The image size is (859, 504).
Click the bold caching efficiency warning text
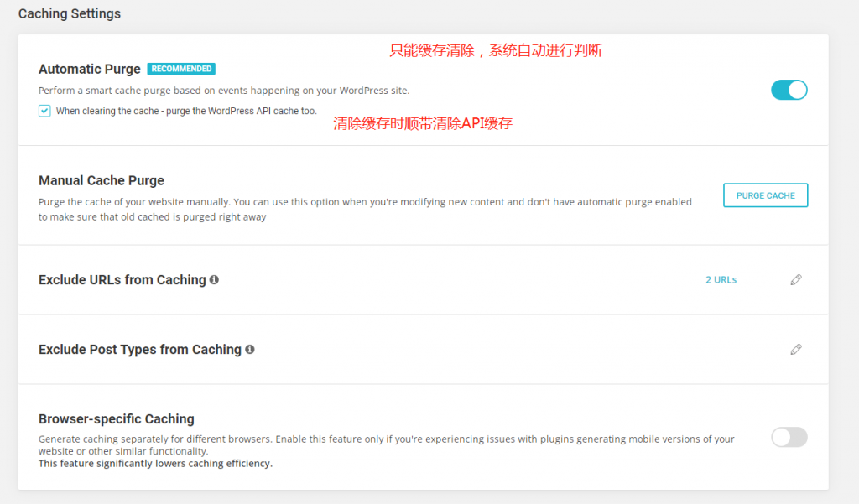click(x=155, y=464)
